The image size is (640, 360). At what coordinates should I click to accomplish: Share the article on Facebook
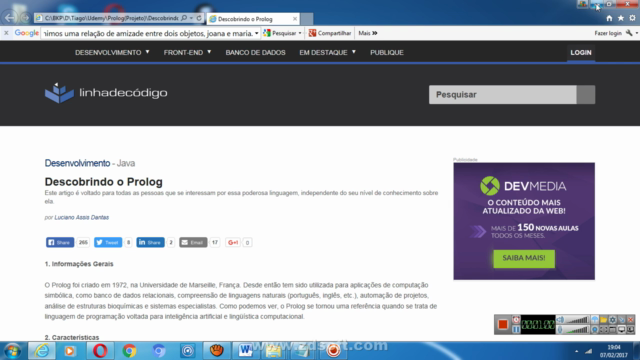[60, 242]
